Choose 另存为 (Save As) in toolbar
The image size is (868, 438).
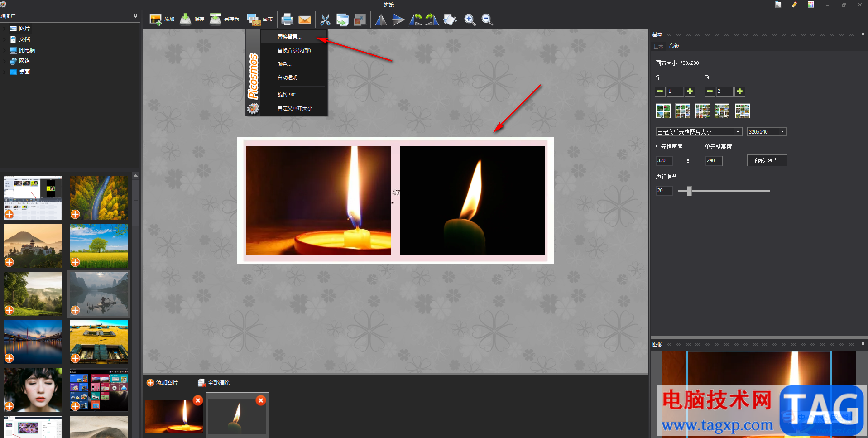click(224, 19)
